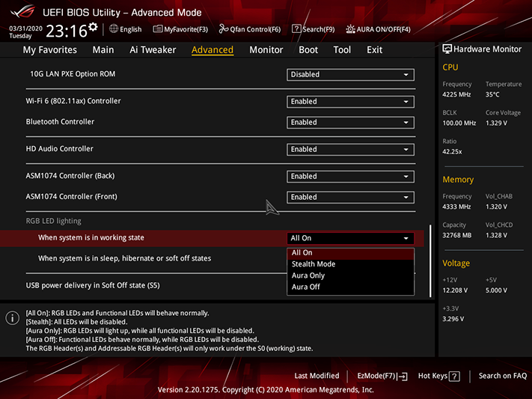The image size is (532, 399).
Task: Click the BCLK 100.00 MHz value
Action: pyautogui.click(x=459, y=124)
